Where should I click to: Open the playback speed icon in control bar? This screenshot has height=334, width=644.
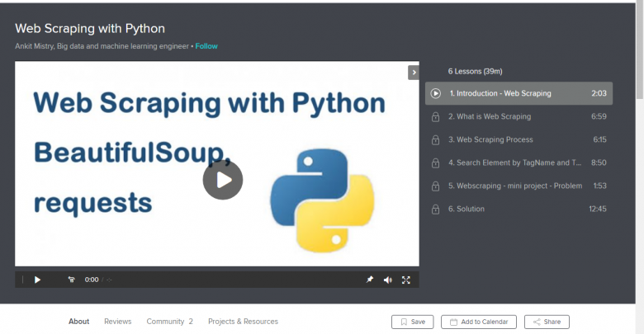click(72, 280)
